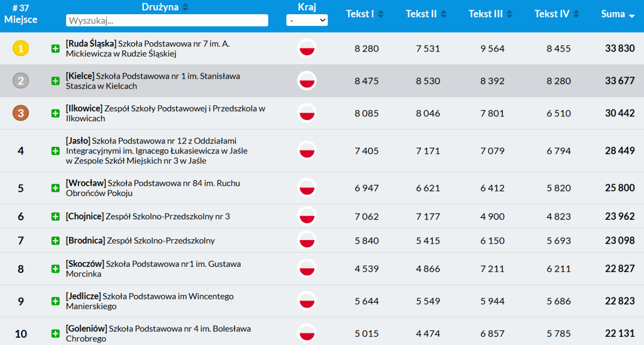644x345 pixels.
Task: Open the Kraj country dropdown
Action: pos(307,20)
